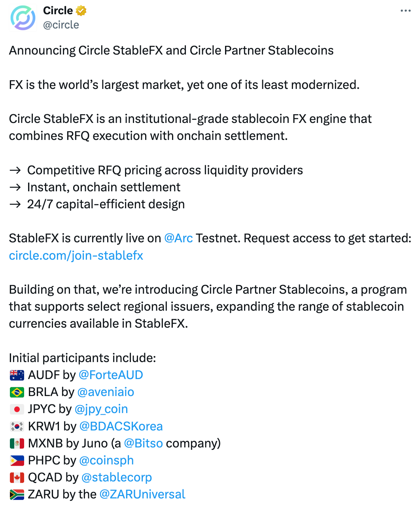Click the @stablecorp mention
This screenshot has width=420, height=517.
point(116,477)
